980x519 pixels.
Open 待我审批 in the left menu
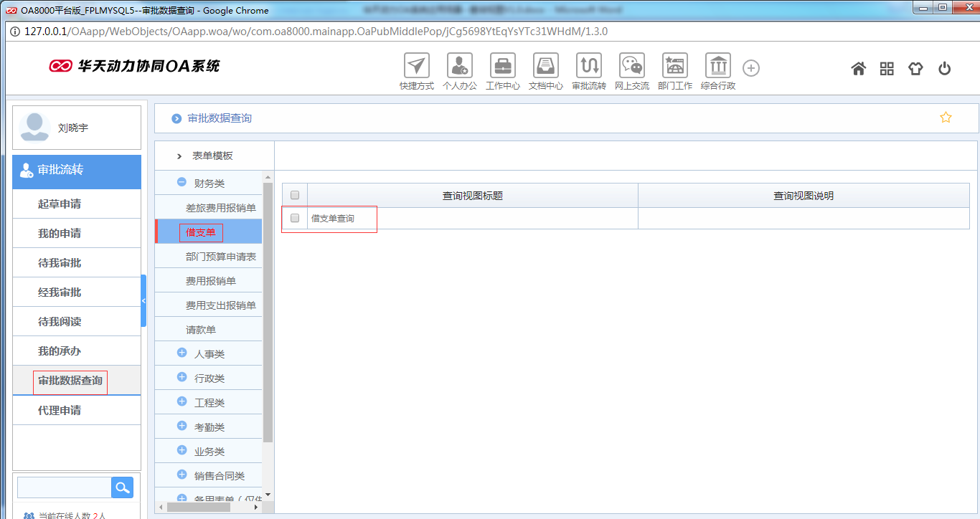(60, 263)
